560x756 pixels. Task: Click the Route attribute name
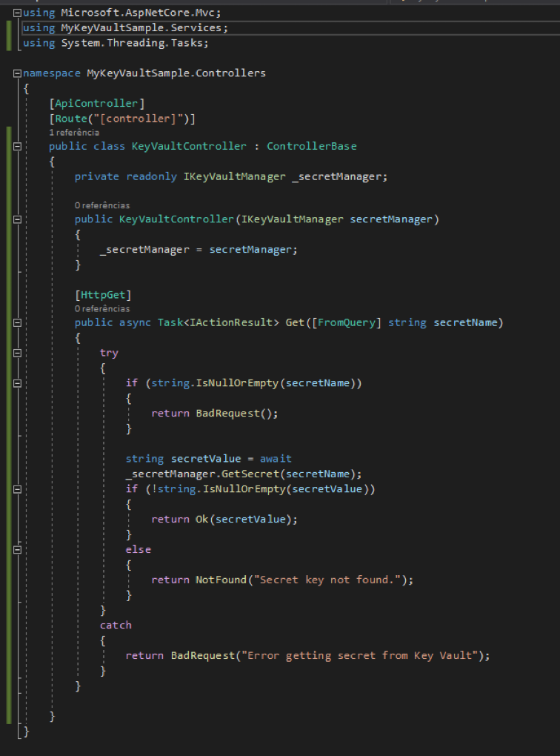point(70,119)
